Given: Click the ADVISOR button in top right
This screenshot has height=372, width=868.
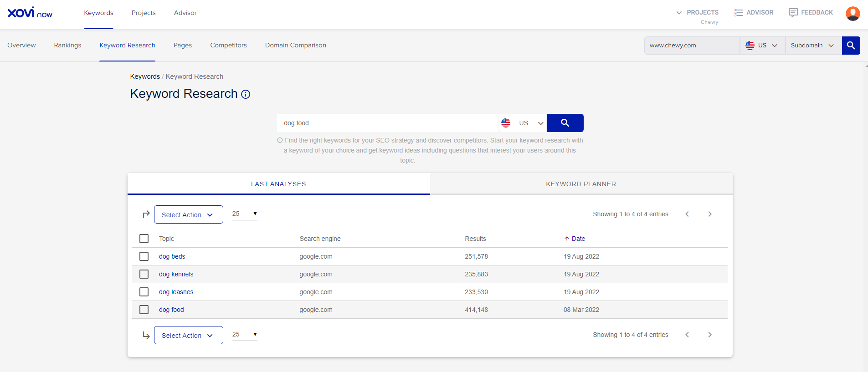Looking at the screenshot, I should [754, 13].
